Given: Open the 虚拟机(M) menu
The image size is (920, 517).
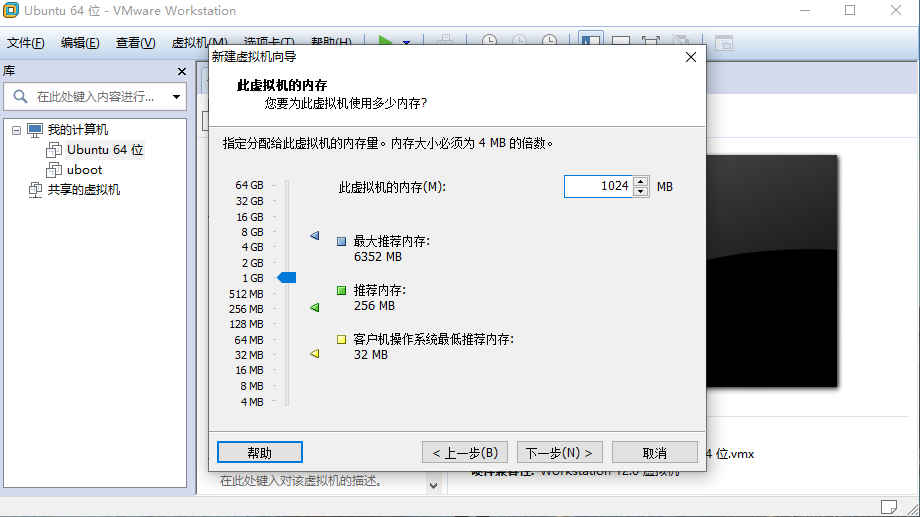Looking at the screenshot, I should (x=199, y=42).
